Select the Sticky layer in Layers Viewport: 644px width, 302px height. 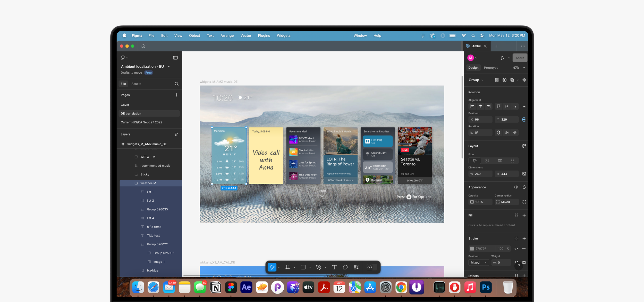pos(145,174)
